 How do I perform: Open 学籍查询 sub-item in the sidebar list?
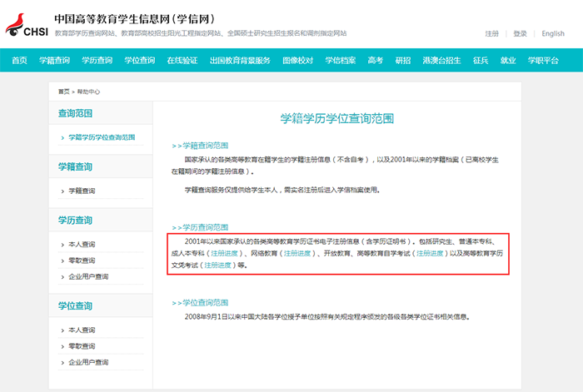[x=82, y=191]
